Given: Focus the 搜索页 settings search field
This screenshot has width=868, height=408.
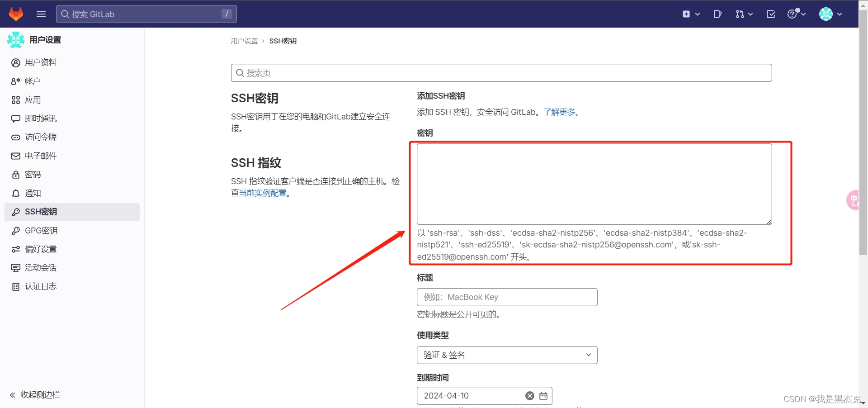Looking at the screenshot, I should point(501,73).
